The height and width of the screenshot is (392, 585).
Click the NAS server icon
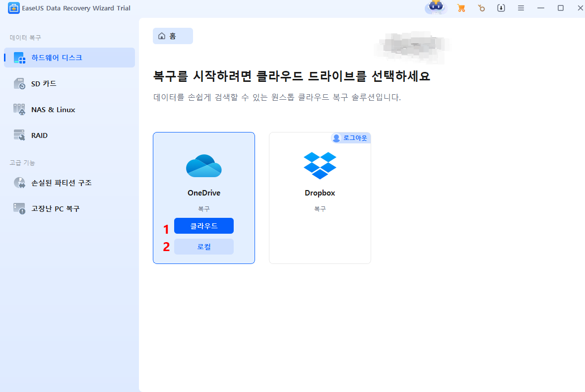(19, 109)
